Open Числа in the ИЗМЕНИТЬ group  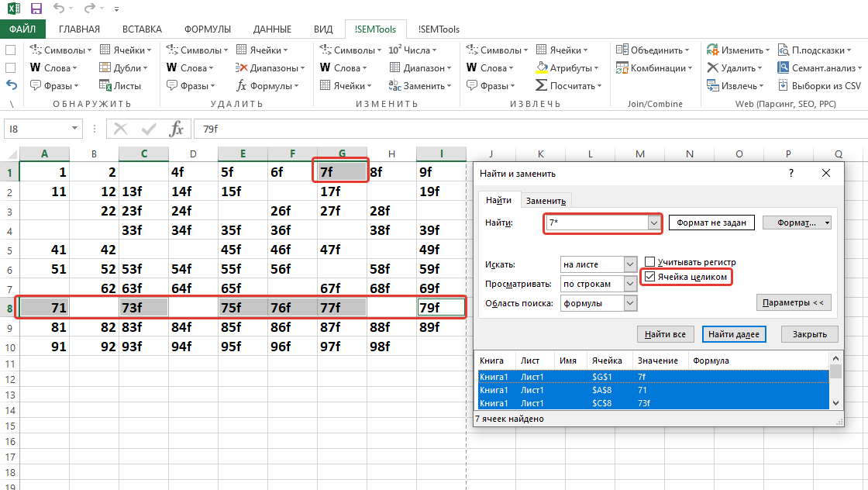tap(412, 50)
